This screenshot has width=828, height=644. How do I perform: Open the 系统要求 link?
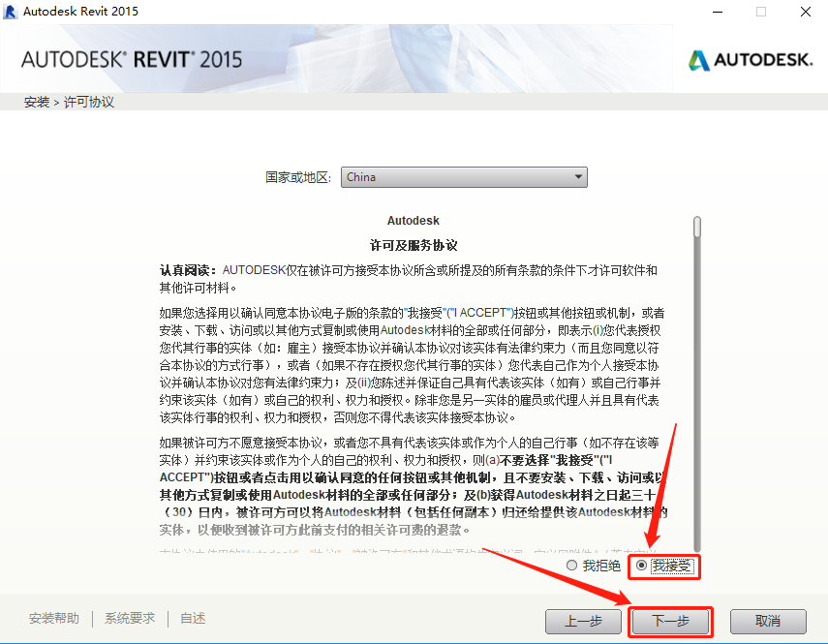click(130, 618)
